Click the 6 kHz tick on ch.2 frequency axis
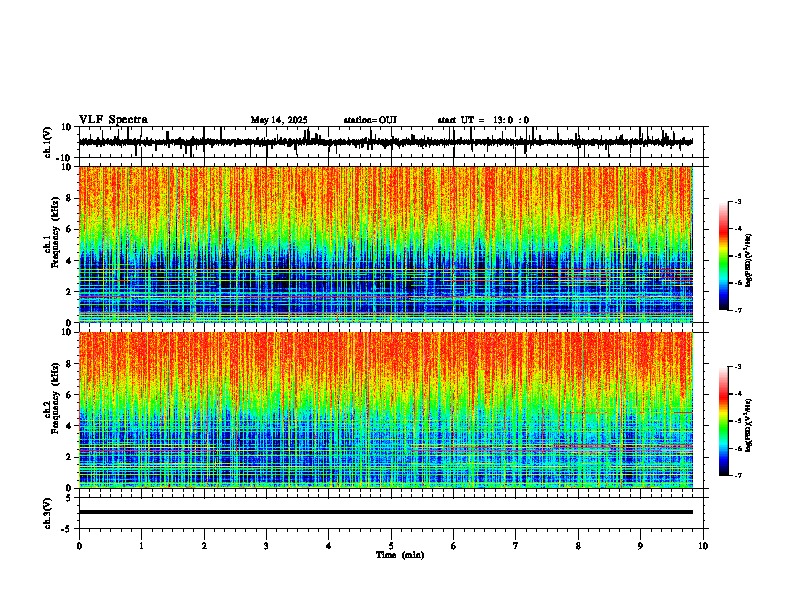792x612 pixels. point(70,395)
